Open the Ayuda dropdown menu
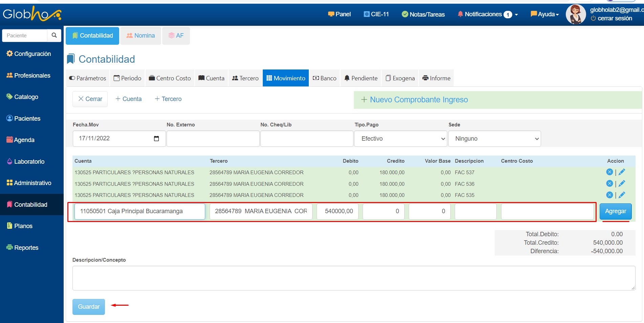The height and width of the screenshot is (323, 644). pyautogui.click(x=545, y=14)
